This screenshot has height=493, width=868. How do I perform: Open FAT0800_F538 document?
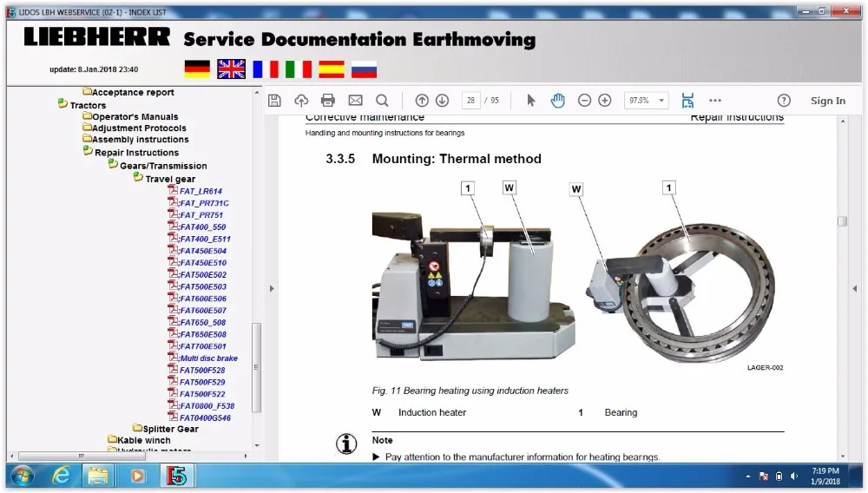pyautogui.click(x=207, y=406)
